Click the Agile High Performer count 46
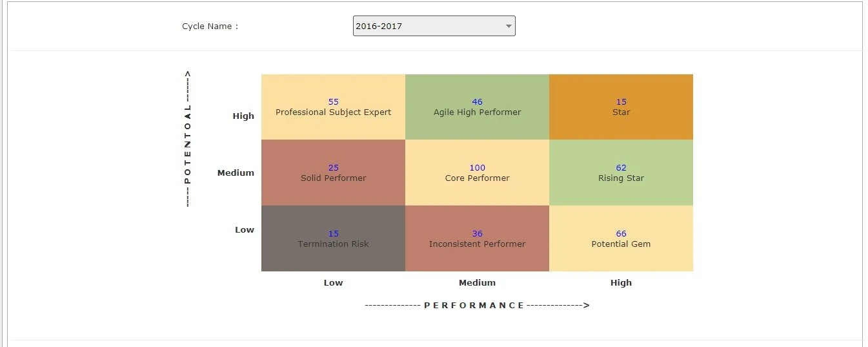The image size is (868, 347). pyautogui.click(x=477, y=102)
